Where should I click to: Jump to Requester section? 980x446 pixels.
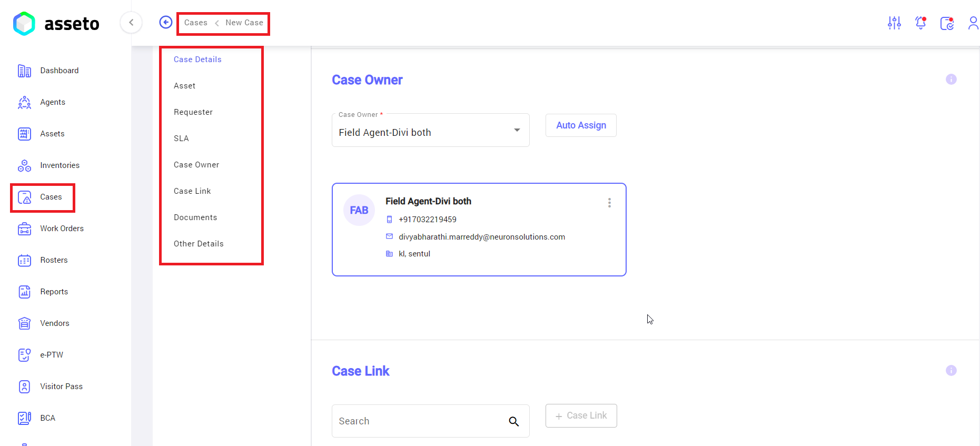coord(193,112)
